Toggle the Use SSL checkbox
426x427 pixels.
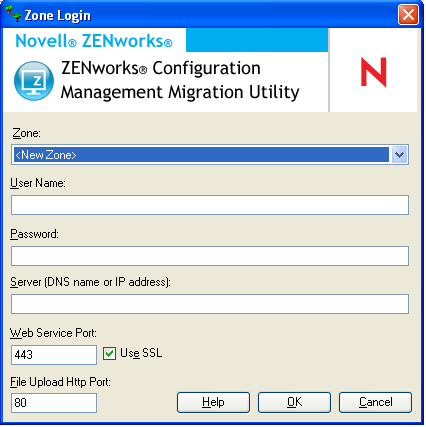coord(109,353)
